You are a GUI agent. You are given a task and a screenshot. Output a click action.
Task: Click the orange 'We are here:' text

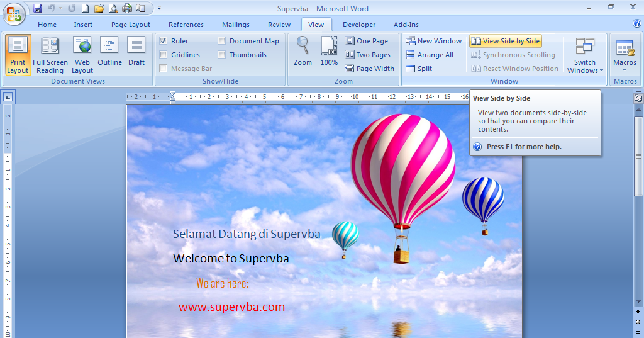tap(222, 283)
